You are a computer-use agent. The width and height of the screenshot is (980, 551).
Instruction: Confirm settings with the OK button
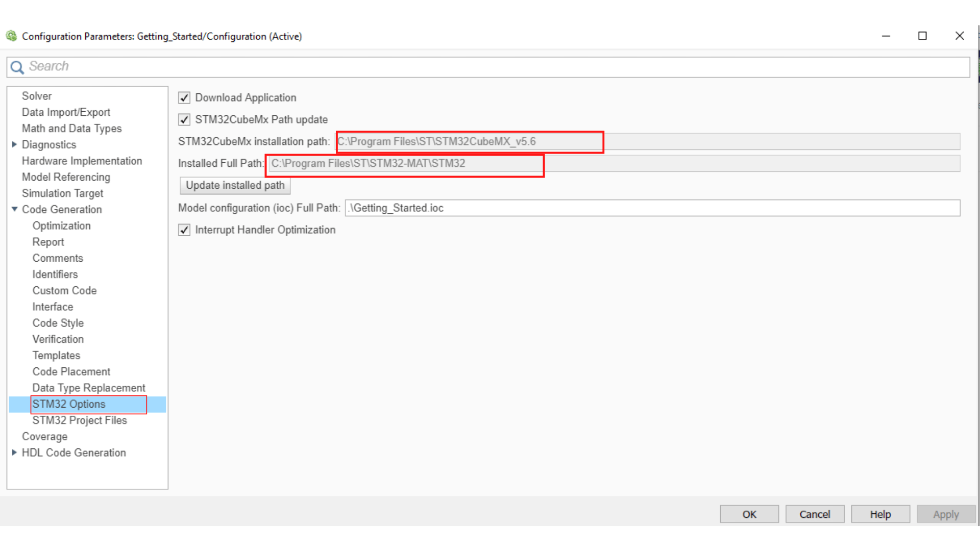(749, 514)
